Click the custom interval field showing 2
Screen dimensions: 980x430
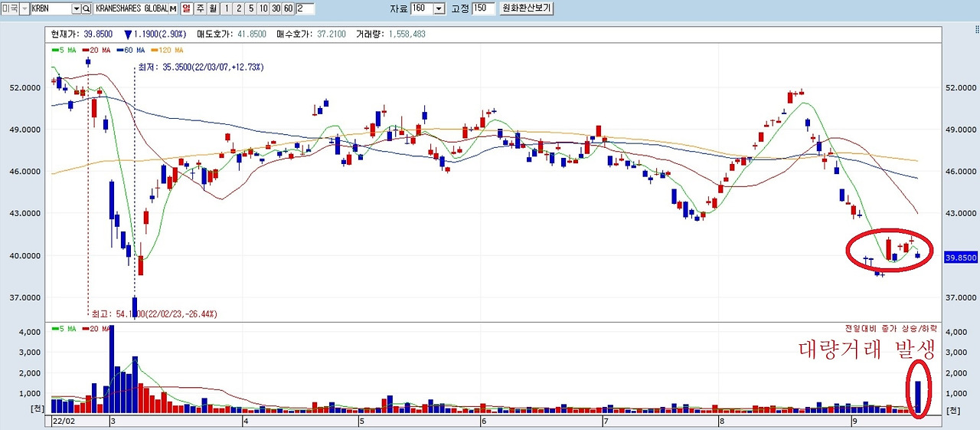pos(305,8)
